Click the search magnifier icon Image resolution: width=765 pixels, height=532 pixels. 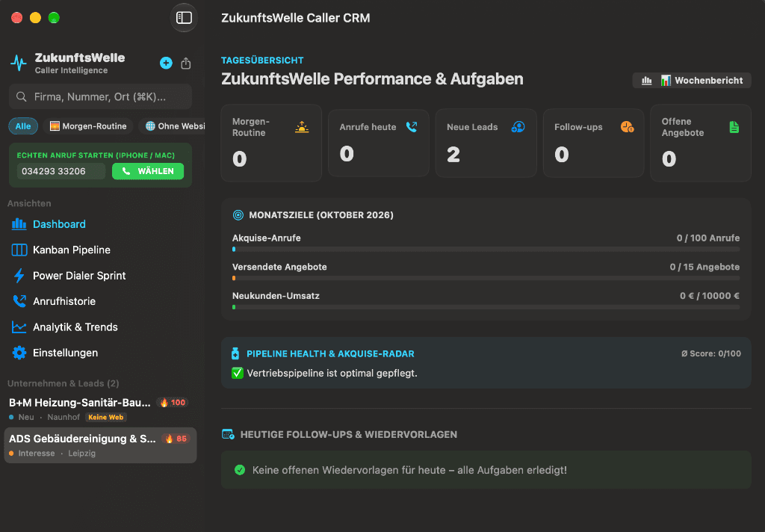point(22,96)
